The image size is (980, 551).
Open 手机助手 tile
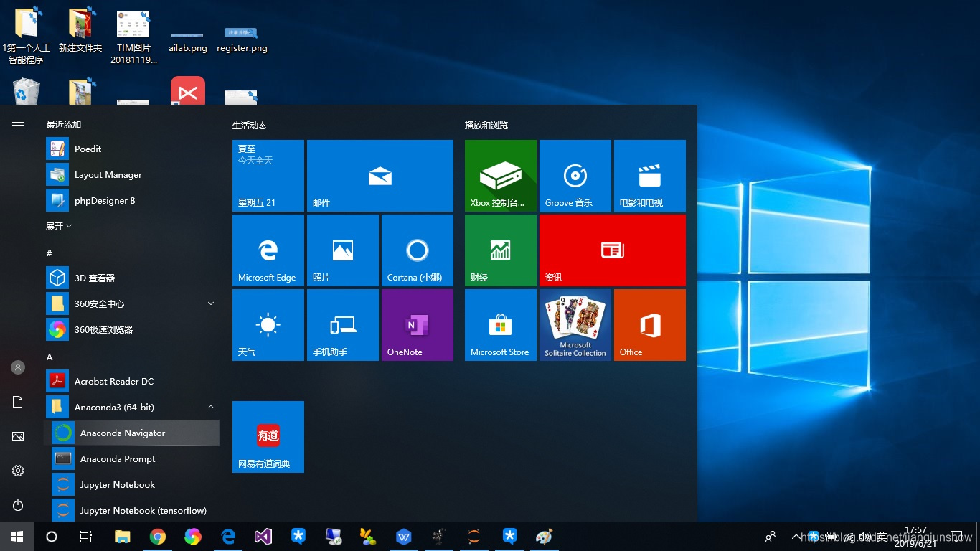point(343,325)
